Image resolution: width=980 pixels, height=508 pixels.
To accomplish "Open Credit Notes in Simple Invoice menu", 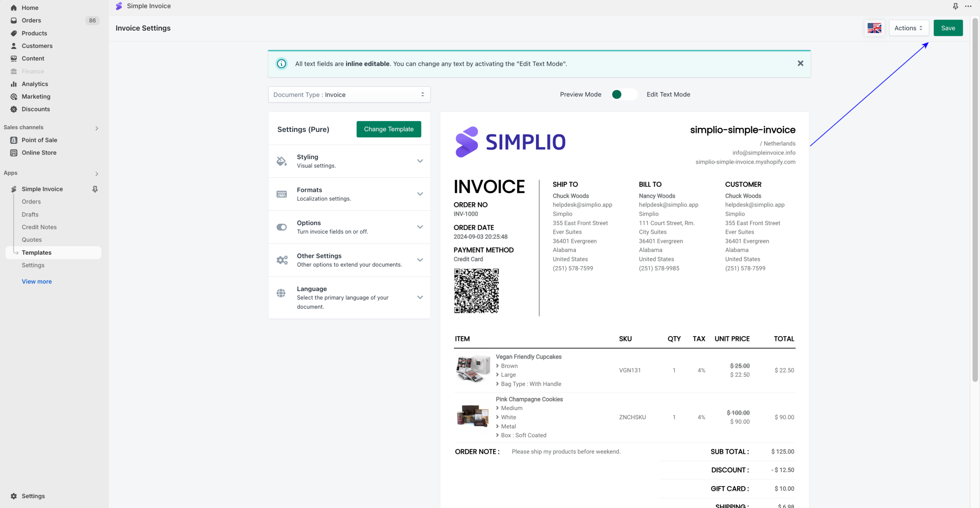I will point(39,227).
